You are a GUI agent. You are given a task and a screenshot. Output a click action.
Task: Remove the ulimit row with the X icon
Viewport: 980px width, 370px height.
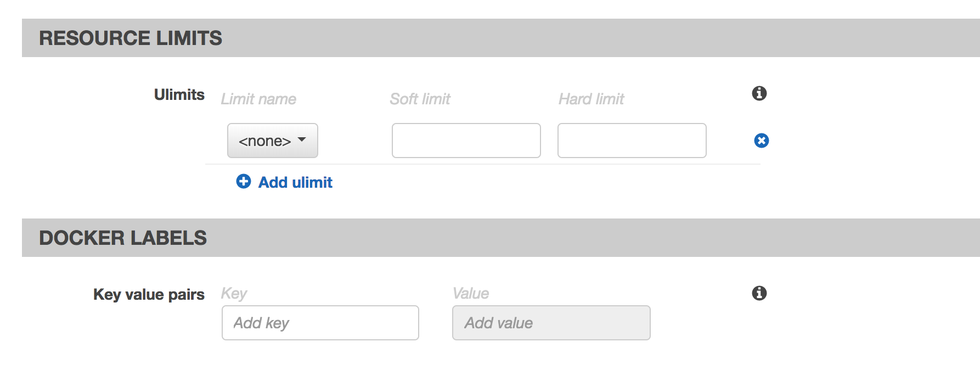coord(761,141)
